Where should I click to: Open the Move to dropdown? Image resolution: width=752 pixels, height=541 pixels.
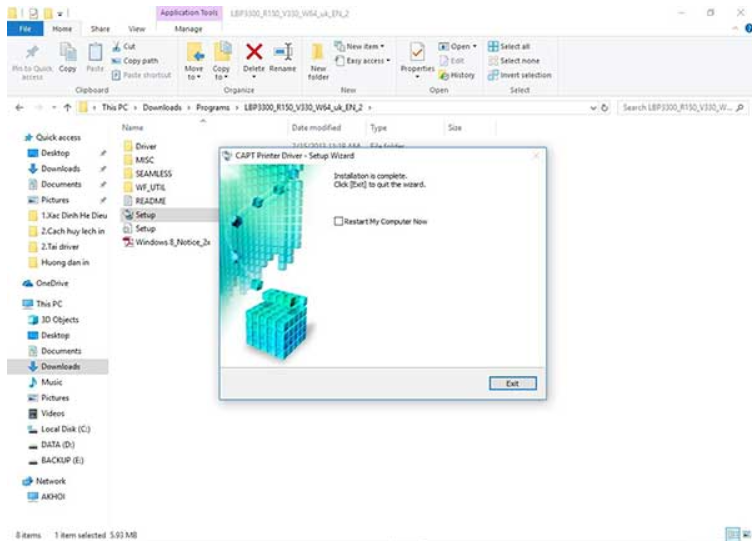click(x=195, y=60)
